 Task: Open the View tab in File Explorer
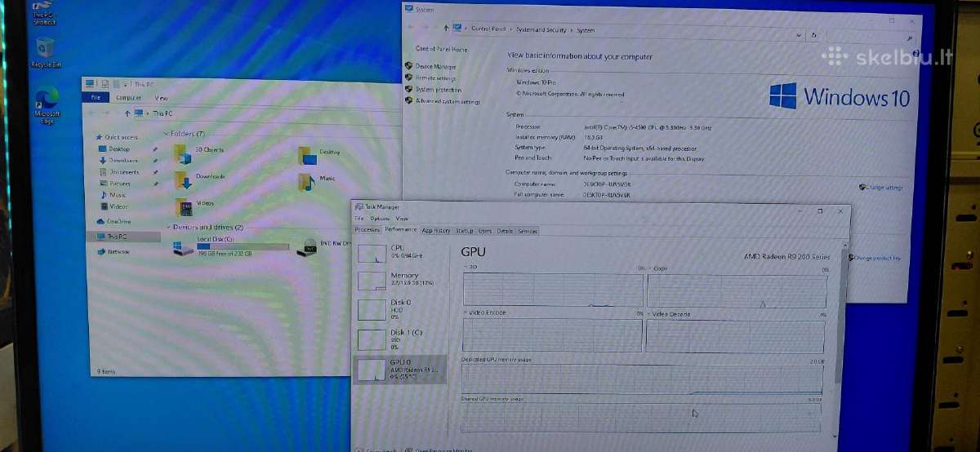162,98
